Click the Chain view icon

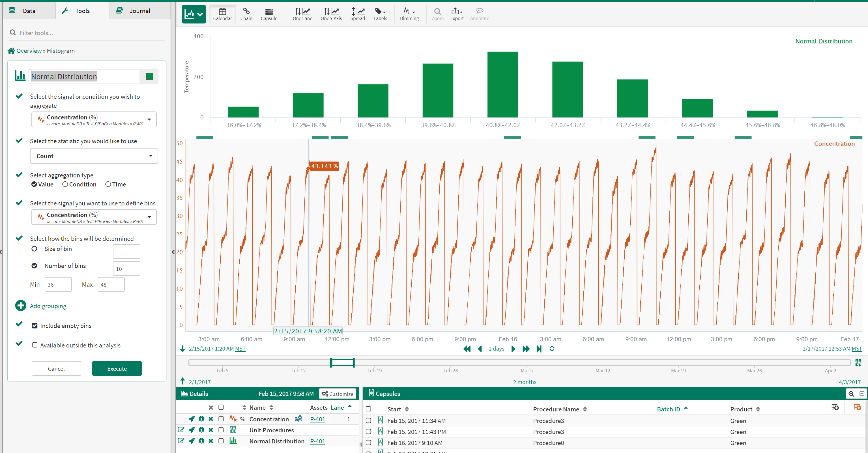[246, 14]
